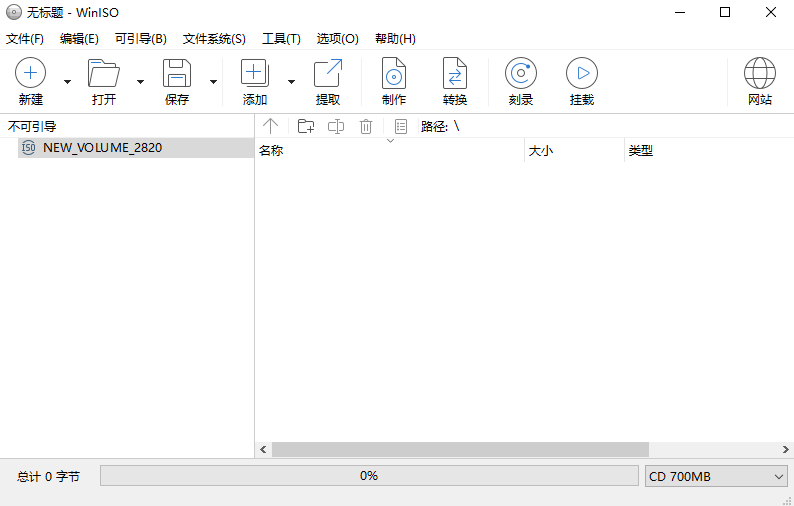Open the 帮助(H) menu

click(x=395, y=39)
